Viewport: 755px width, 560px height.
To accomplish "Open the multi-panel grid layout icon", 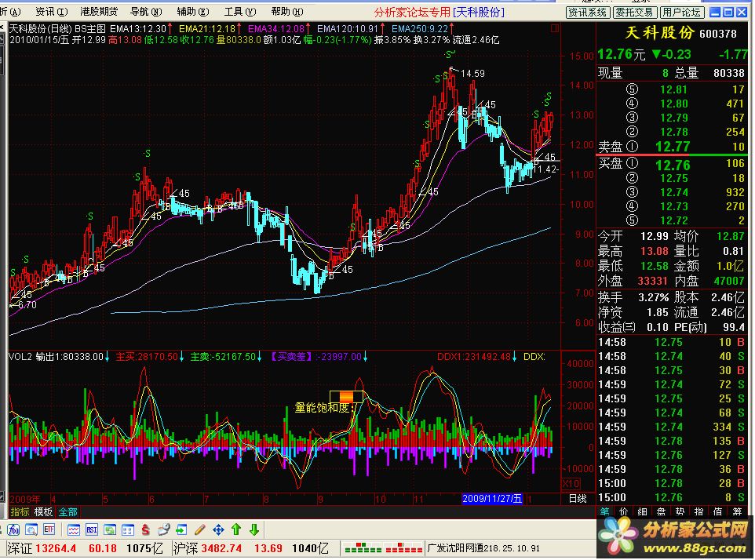I will (x=128, y=529).
